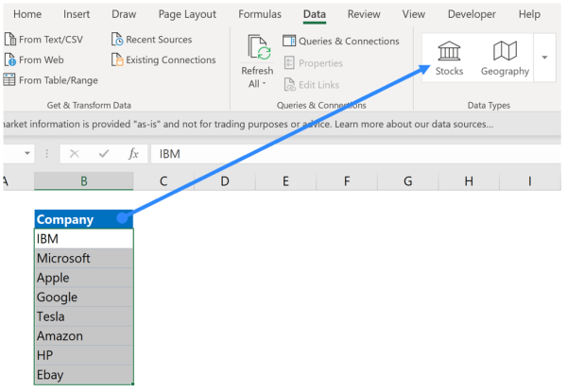Click the Refresh All icon
Viewport: 567px width, 392px height.
pyautogui.click(x=259, y=47)
